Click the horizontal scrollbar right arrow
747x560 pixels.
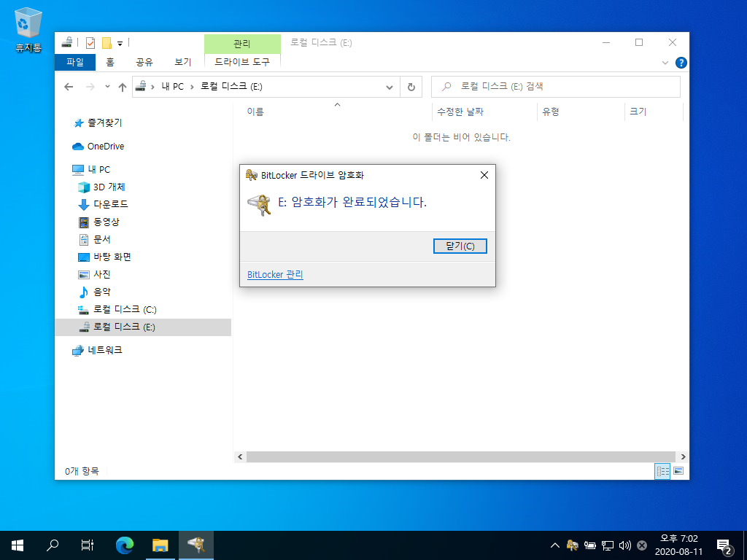point(683,456)
